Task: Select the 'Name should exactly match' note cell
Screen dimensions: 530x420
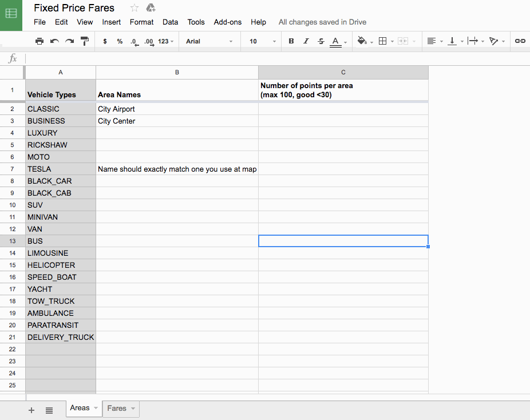Action: [x=177, y=169]
